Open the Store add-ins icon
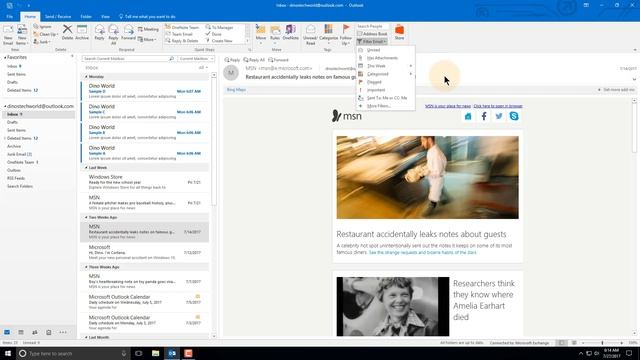This screenshot has width=640, height=360. (x=400, y=30)
